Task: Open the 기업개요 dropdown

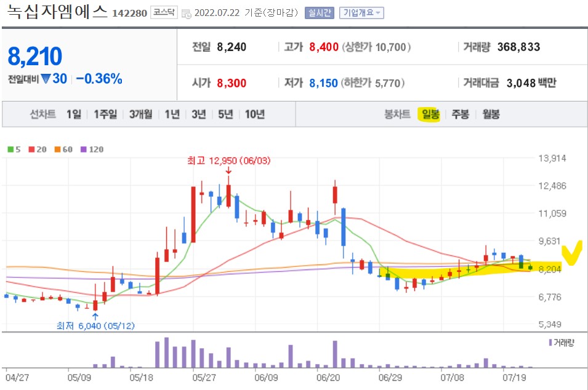Action: pyautogui.click(x=361, y=13)
